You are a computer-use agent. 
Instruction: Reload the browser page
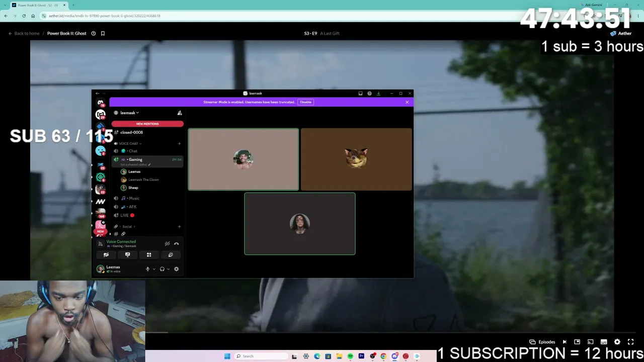[x=24, y=16]
